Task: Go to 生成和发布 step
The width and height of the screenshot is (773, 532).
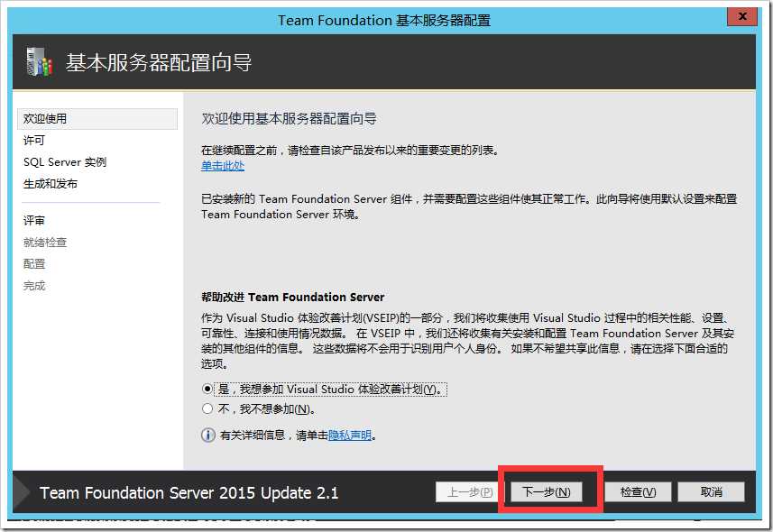Action: 51,184
